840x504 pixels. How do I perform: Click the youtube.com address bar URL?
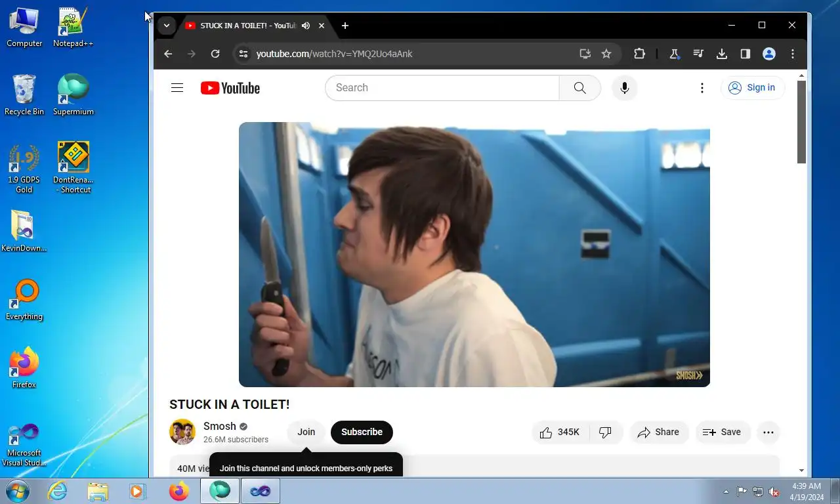click(334, 54)
